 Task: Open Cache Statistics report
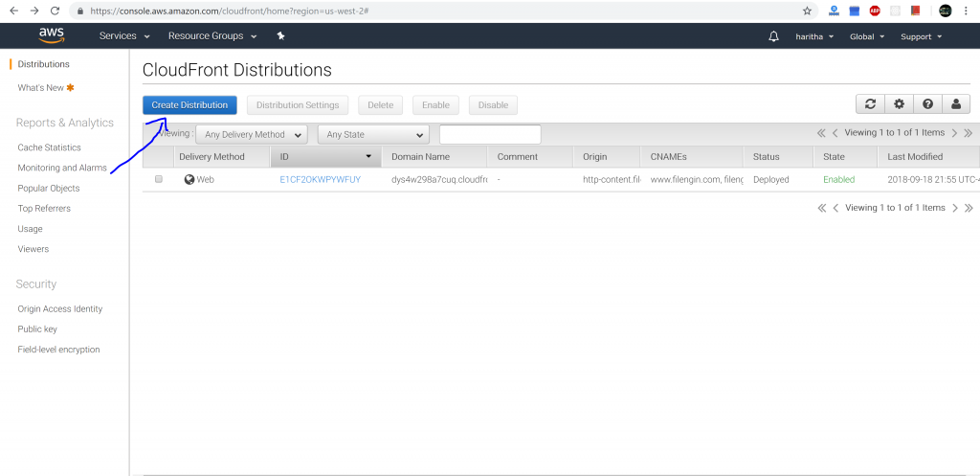pos(50,147)
